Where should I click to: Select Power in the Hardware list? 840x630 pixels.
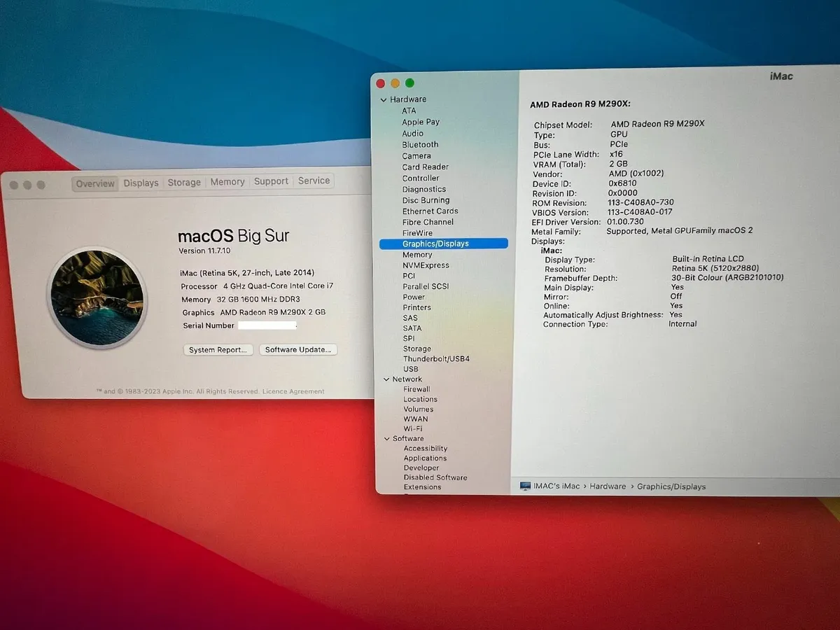coord(414,297)
